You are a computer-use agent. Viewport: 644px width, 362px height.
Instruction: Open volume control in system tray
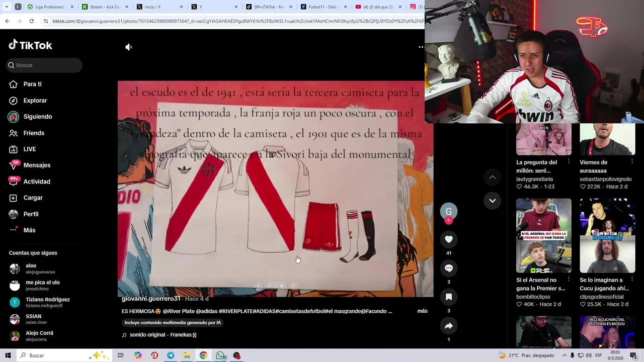(x=588, y=355)
